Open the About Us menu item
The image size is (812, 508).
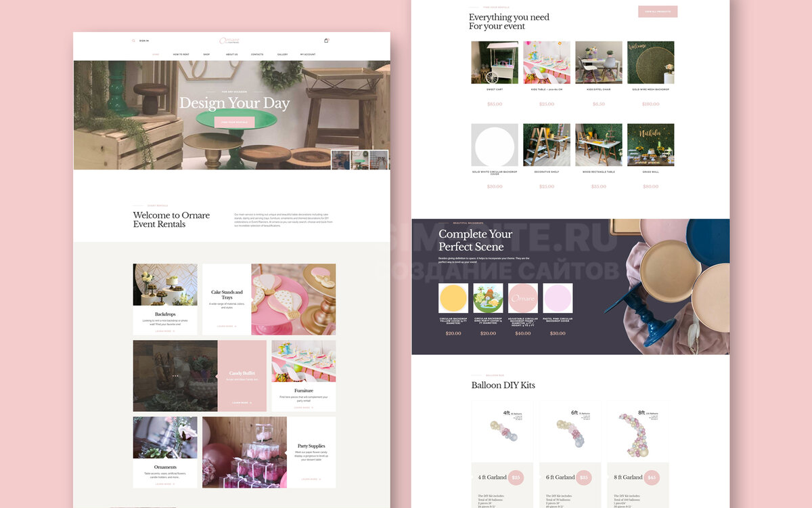[231, 54]
